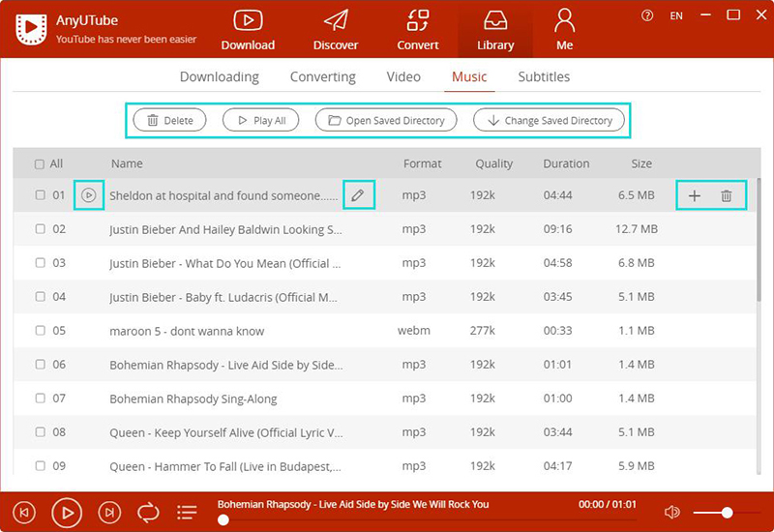The width and height of the screenshot is (774, 532).
Task: Select Justin Bieber Baby ft. Ludacris track
Action: [x=223, y=298]
